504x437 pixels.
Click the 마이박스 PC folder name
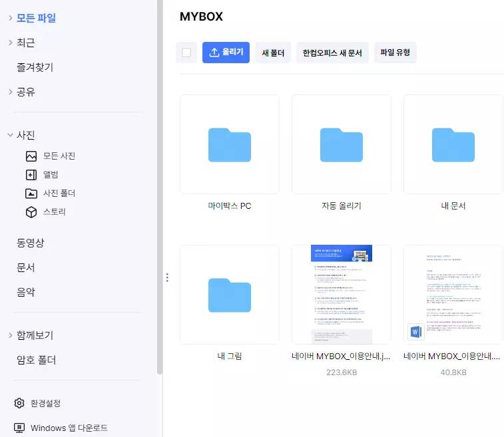(230, 206)
